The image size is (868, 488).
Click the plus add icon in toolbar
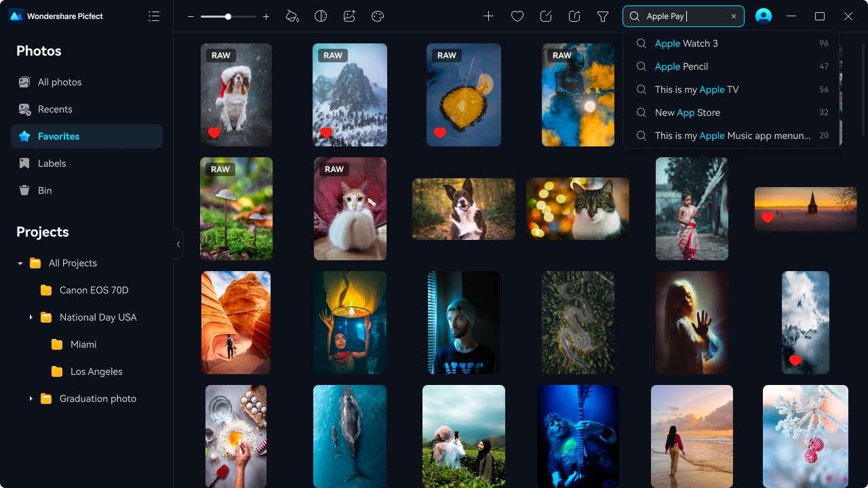tap(488, 16)
